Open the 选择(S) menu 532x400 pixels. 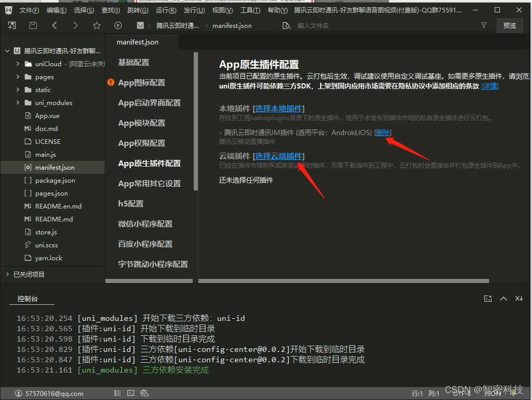coord(84,10)
